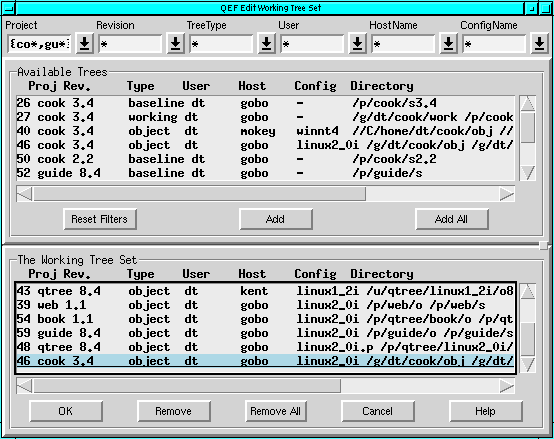The height and width of the screenshot is (439, 554).
Task: Open the User filter dropdown arrow
Action: pos(357,44)
